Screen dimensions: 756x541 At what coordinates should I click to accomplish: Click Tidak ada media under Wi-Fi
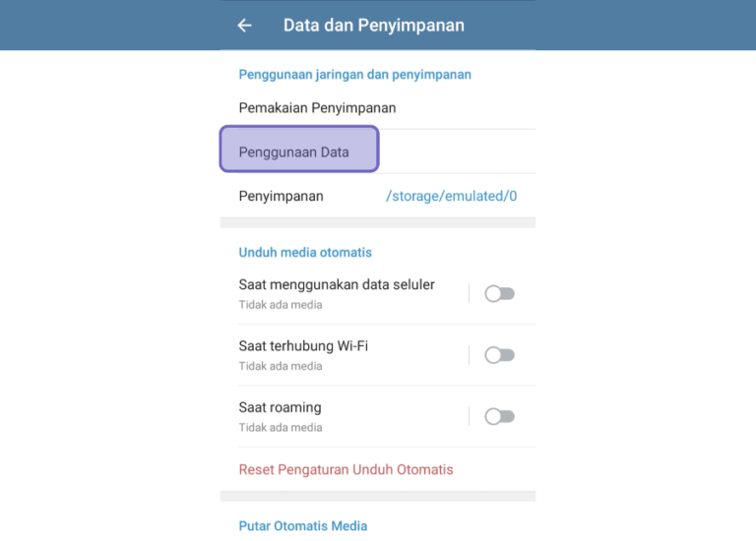281,366
